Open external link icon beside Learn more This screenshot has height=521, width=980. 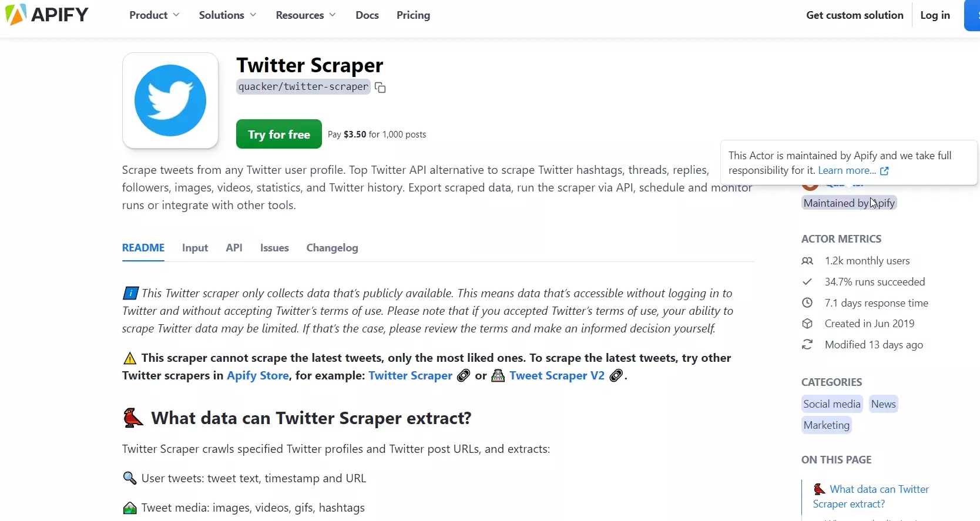click(x=884, y=171)
